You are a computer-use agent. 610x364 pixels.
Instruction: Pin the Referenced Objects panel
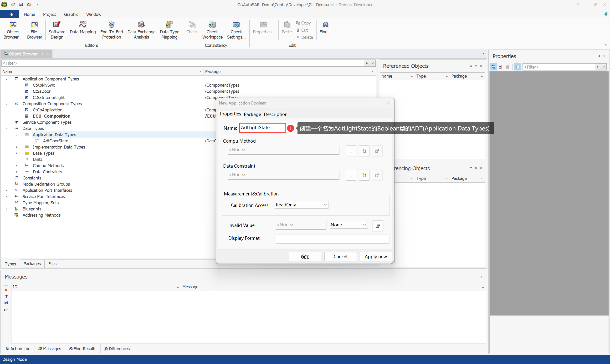tap(476, 66)
